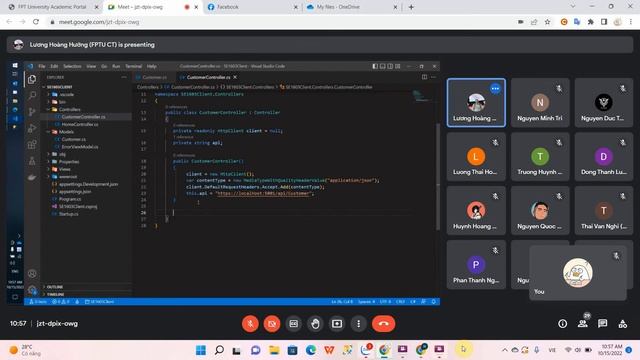
Task: Select Luong Thai Ho participant tile
Action: pos(476,156)
